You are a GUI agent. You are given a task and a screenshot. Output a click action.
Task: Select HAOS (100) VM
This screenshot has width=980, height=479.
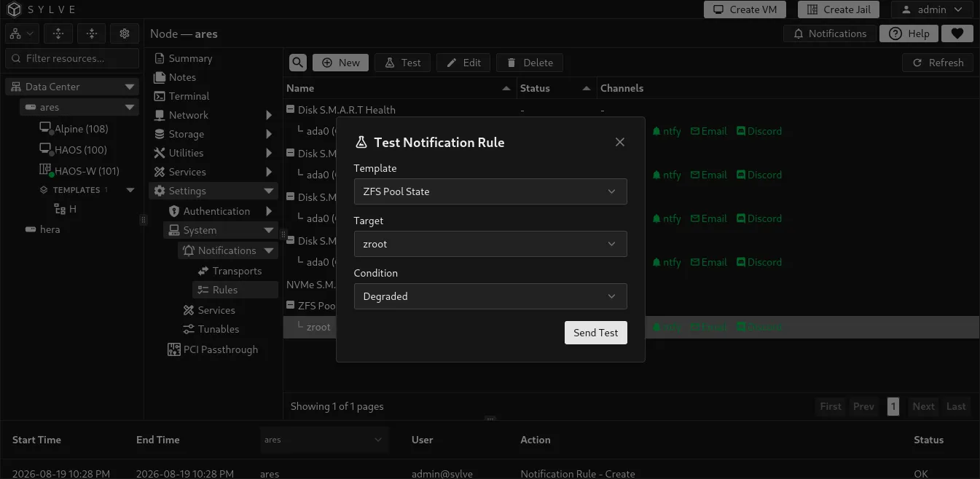73,150
